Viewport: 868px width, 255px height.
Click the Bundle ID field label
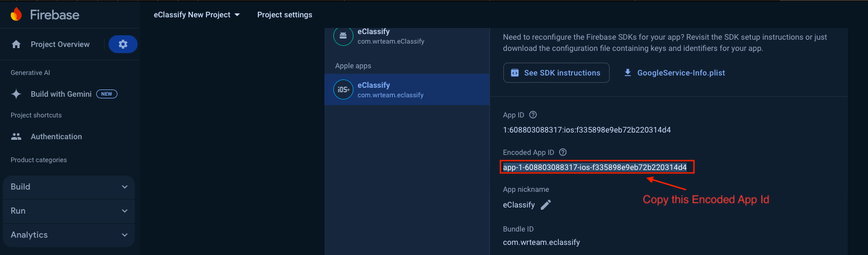point(518,229)
